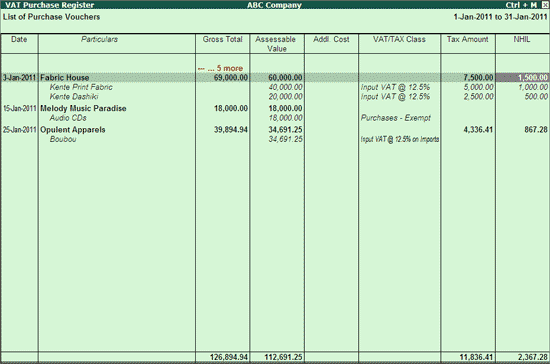Select the Kente Dashiki item line

74,96
